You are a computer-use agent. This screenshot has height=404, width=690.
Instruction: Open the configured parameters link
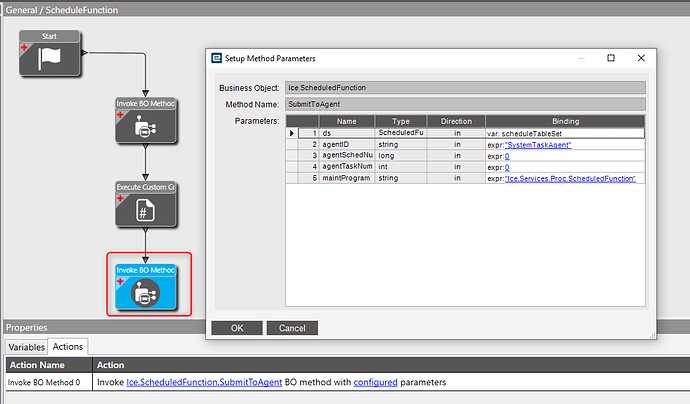pos(375,382)
